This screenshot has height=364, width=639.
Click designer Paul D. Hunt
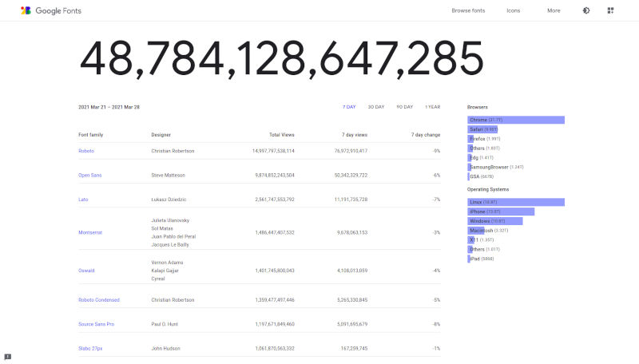(165, 324)
